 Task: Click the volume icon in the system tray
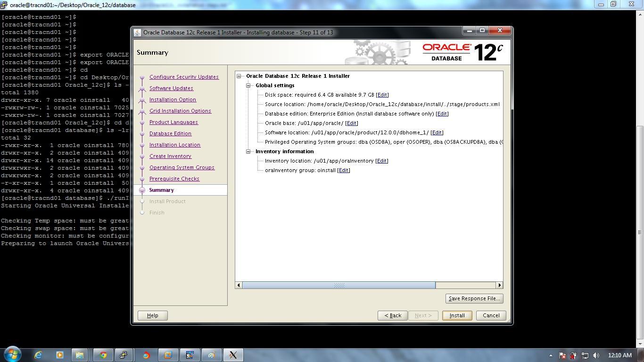[595, 356]
